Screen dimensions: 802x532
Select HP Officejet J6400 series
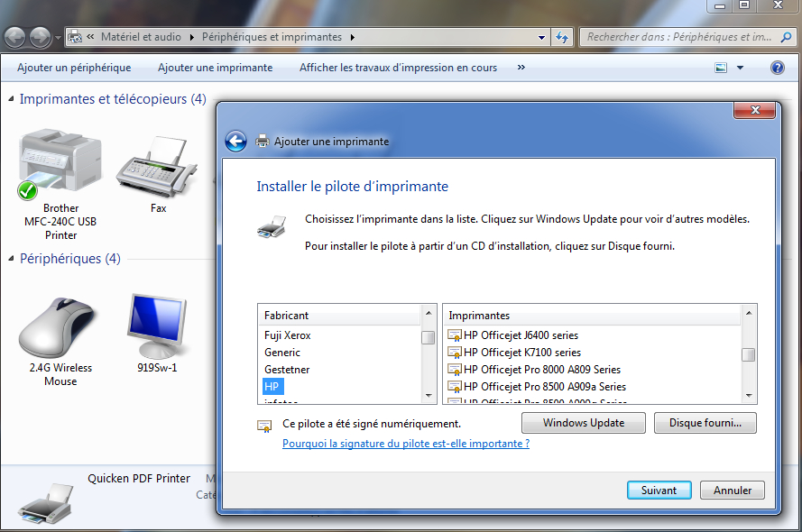point(513,335)
